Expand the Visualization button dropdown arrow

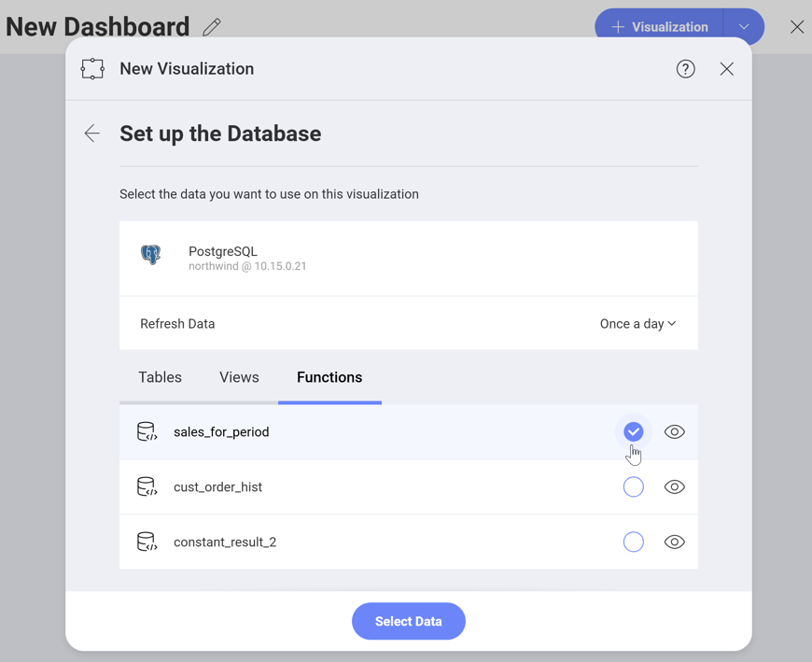[x=744, y=27]
